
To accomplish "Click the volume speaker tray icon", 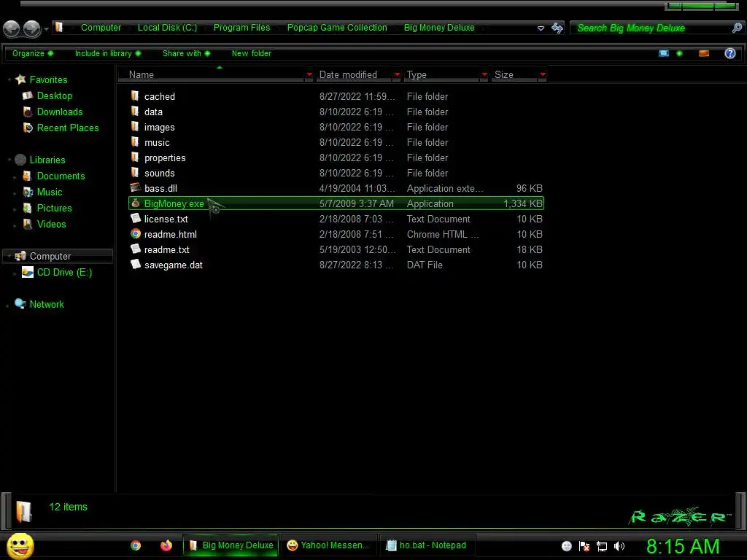I will point(619,546).
